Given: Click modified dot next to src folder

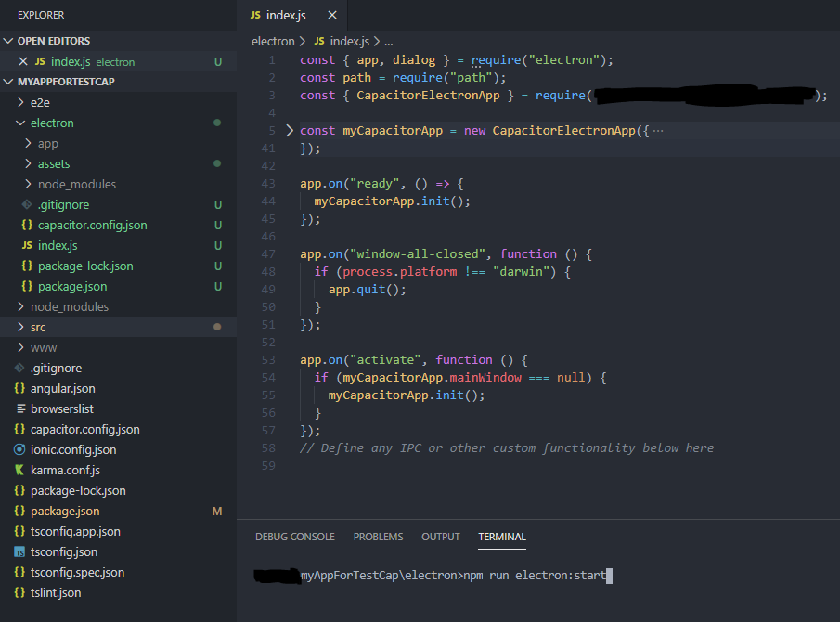Looking at the screenshot, I should (x=217, y=327).
